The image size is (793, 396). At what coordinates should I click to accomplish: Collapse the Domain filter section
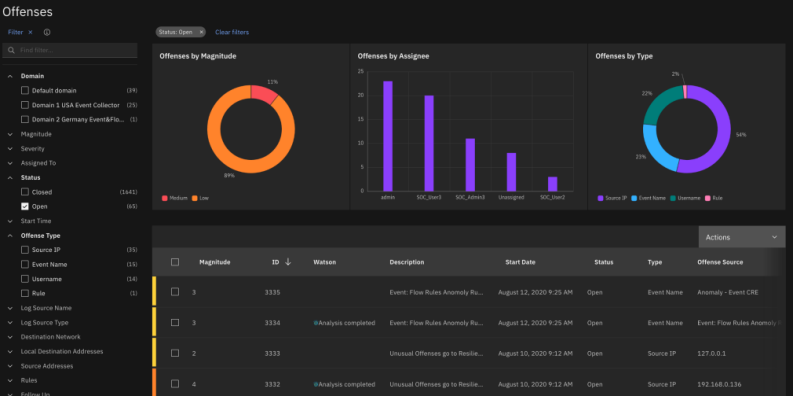[x=10, y=76]
